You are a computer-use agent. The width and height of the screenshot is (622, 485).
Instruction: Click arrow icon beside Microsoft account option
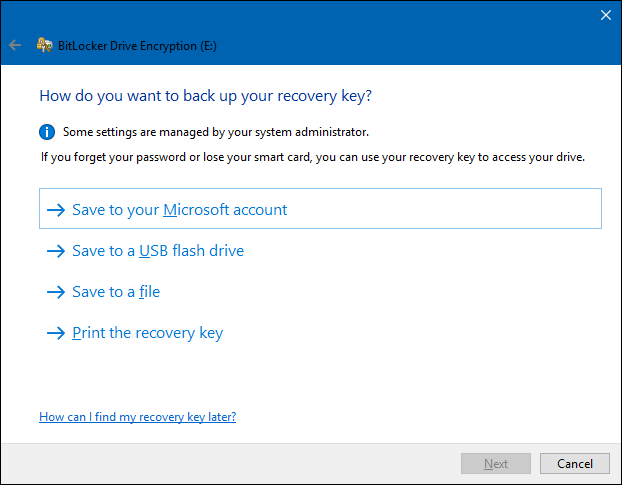click(x=55, y=210)
